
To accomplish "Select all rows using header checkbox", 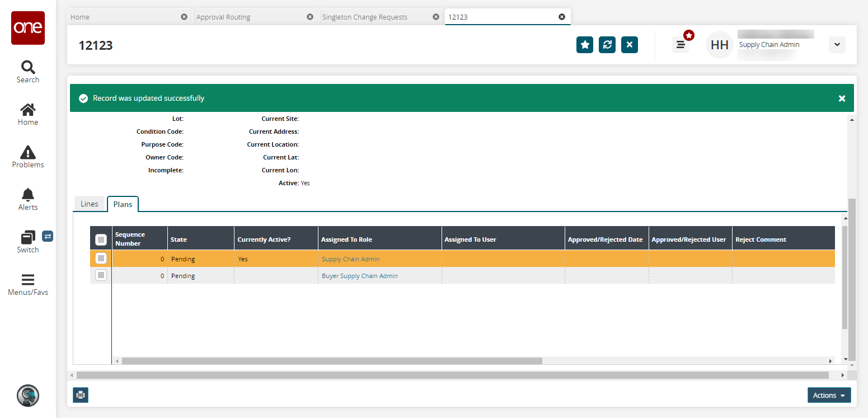I will 101,239.
